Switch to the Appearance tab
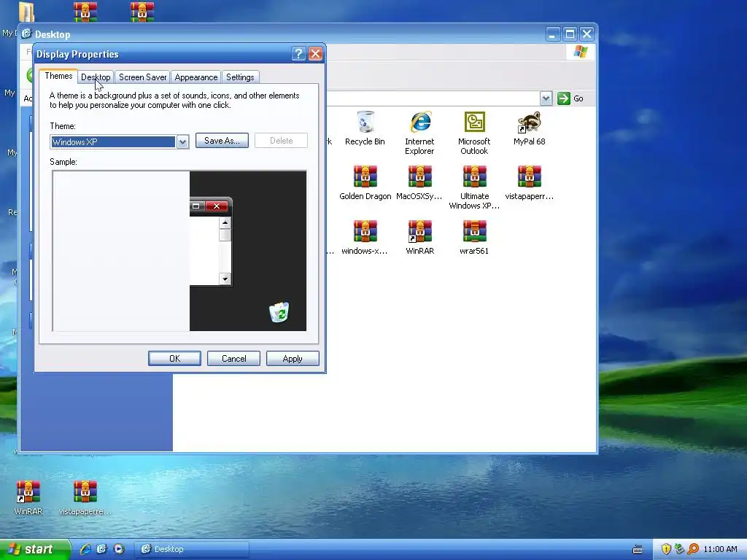The height and width of the screenshot is (560, 747). click(196, 77)
